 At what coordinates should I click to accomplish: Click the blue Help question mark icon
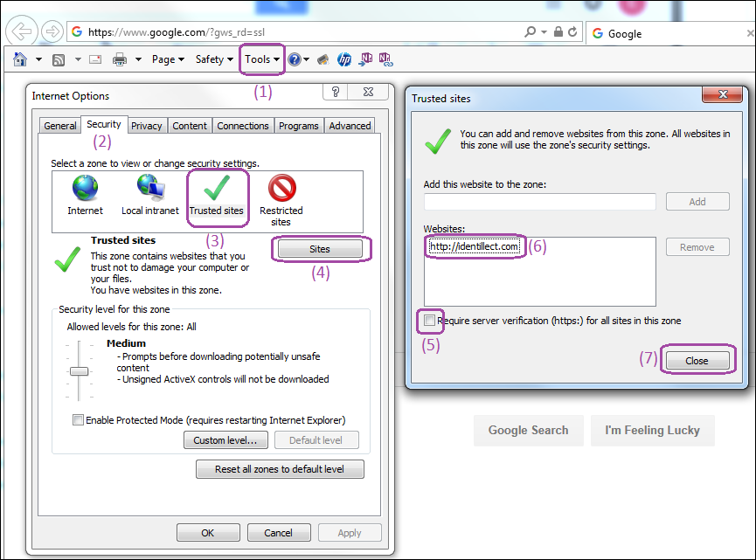(295, 59)
